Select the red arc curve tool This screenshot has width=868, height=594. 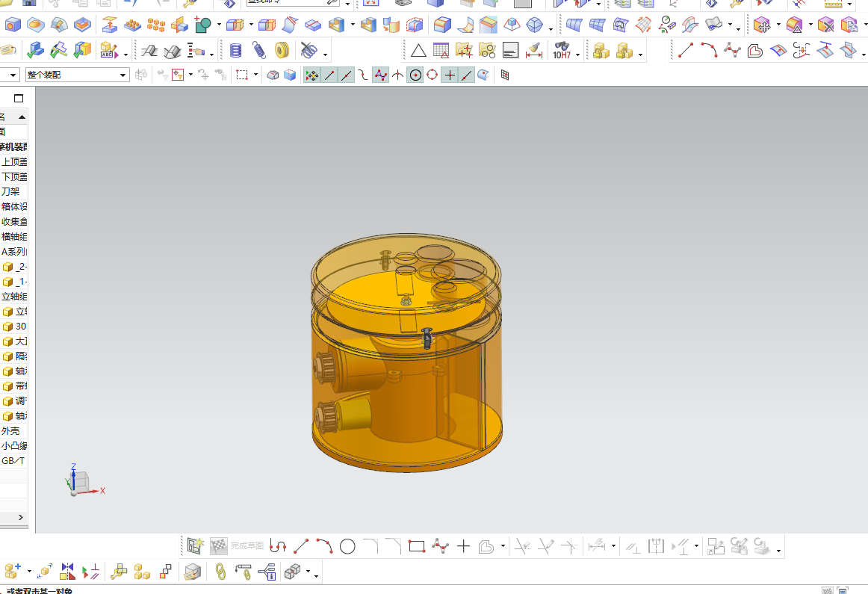[x=709, y=50]
